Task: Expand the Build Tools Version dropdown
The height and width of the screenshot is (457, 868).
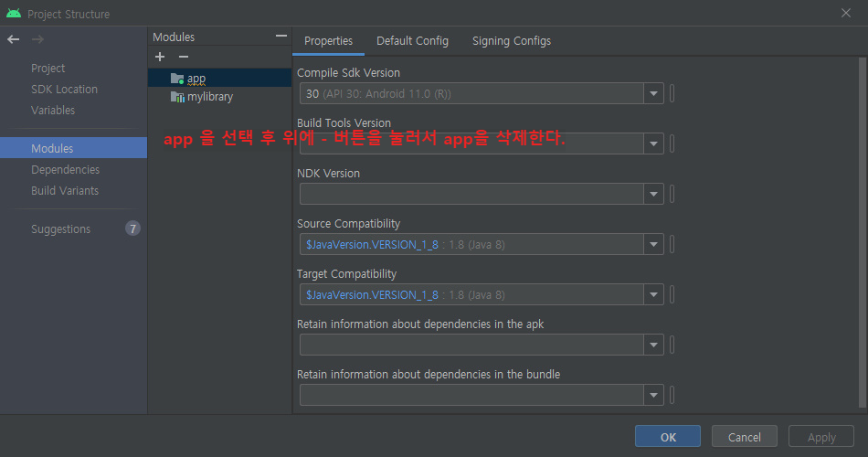Action: point(654,144)
